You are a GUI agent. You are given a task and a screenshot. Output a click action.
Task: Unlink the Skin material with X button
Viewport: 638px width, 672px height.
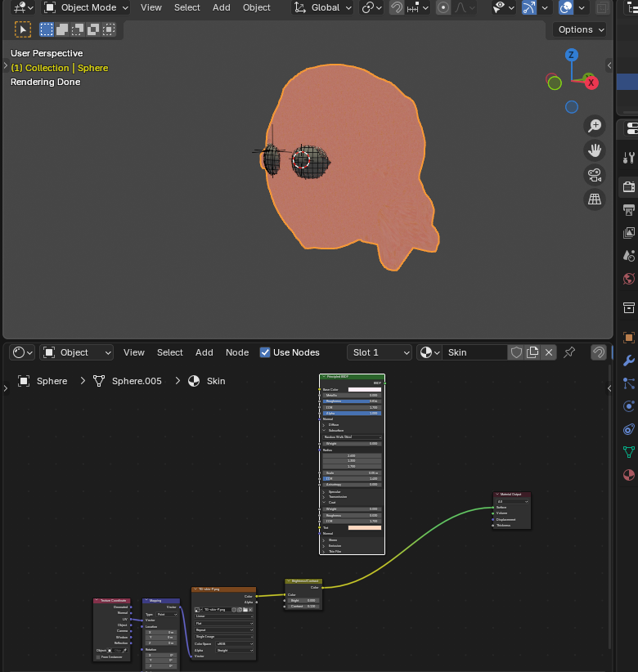pos(549,352)
